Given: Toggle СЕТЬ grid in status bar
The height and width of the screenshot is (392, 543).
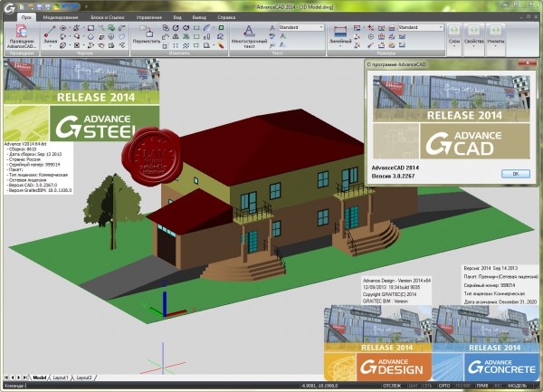Looking at the screenshot, I should [427, 386].
